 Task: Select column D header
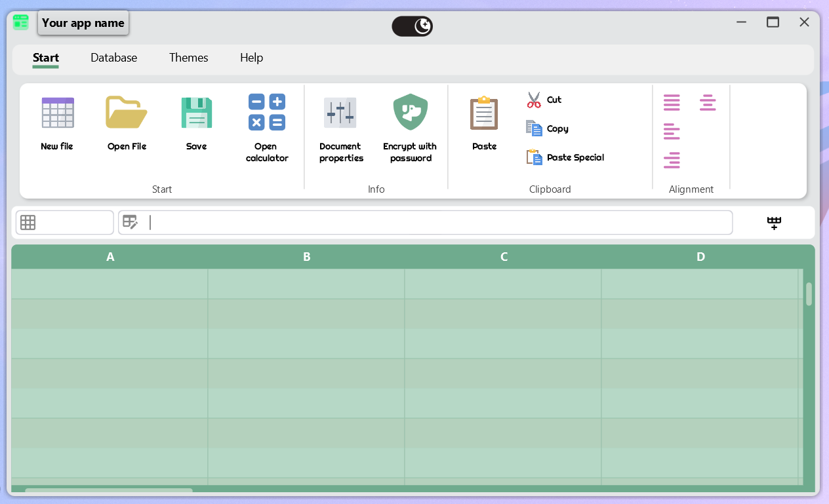[x=700, y=257]
